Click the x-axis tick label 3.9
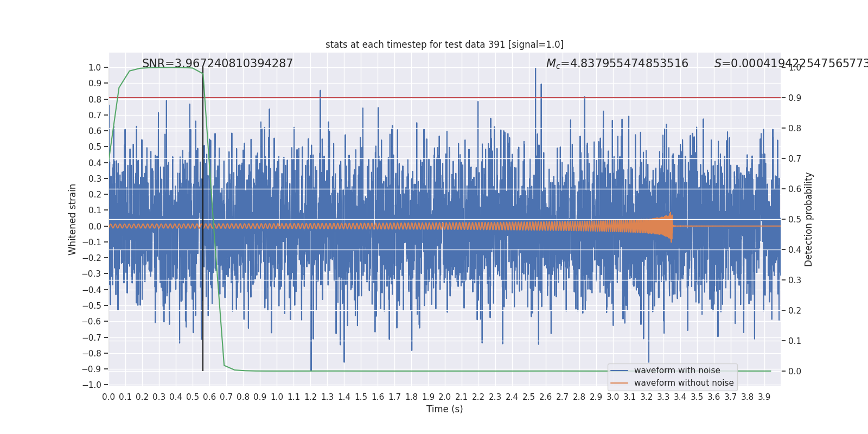 764,397
